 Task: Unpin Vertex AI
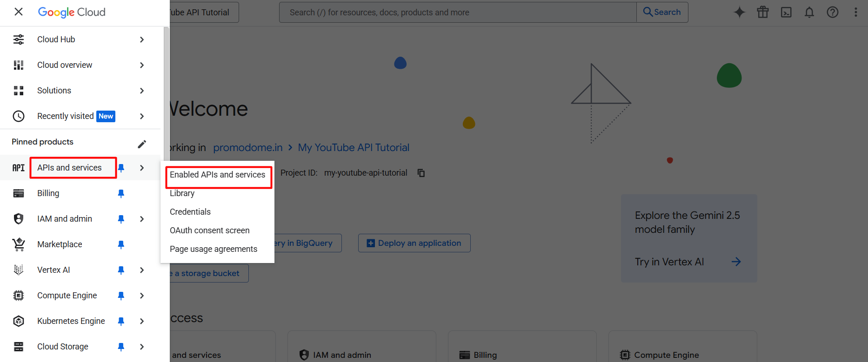click(121, 270)
